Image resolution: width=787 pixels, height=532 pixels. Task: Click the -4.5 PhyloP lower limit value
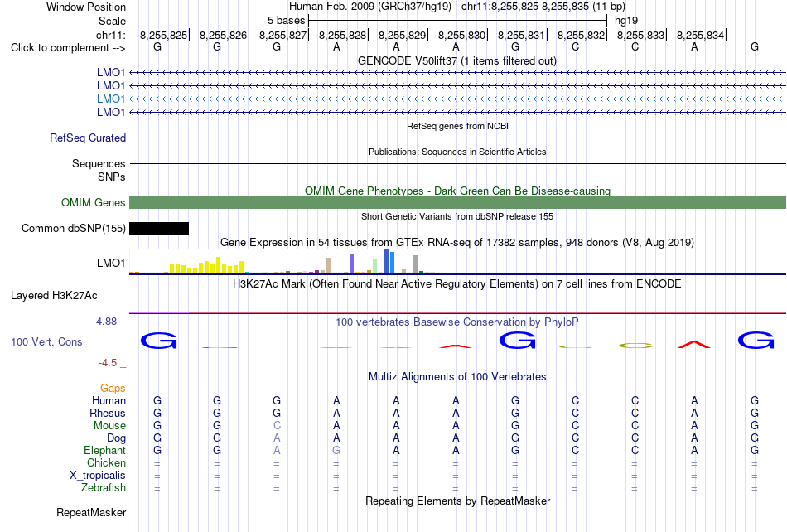(x=108, y=362)
